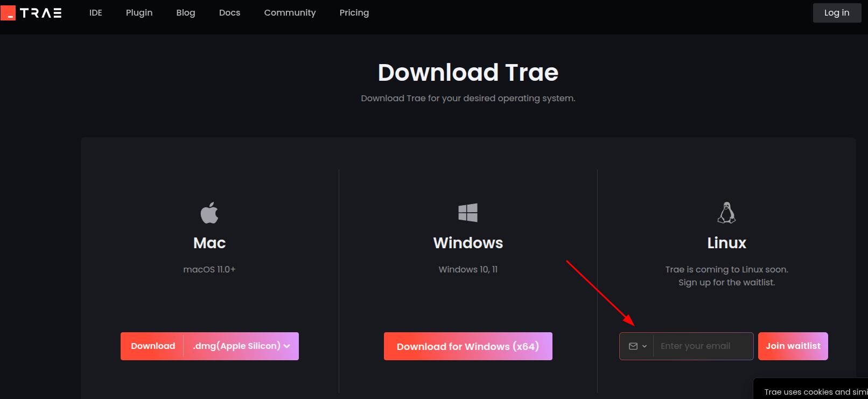Click the envelope icon in waitlist field

pos(633,346)
